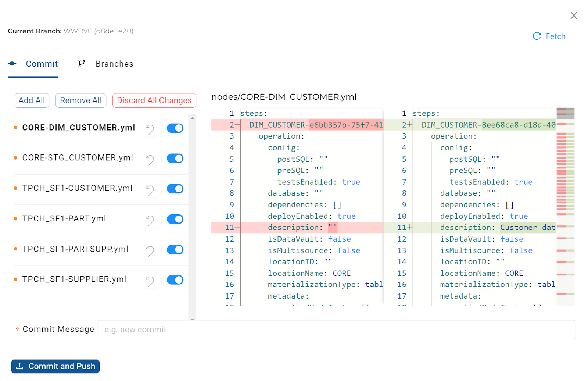This screenshot has width=588, height=381.
Task: Click the branch fork icon beside Branches
Action: click(x=82, y=63)
